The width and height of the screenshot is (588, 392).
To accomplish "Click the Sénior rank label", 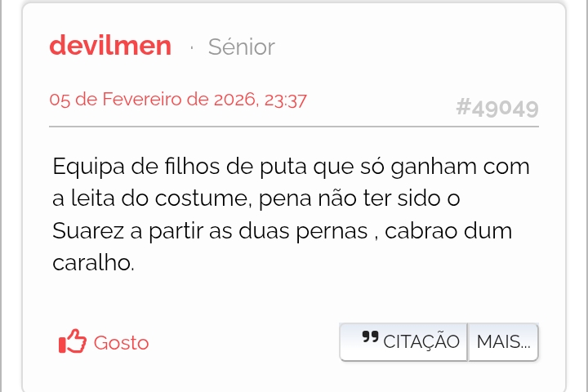I will click(241, 47).
